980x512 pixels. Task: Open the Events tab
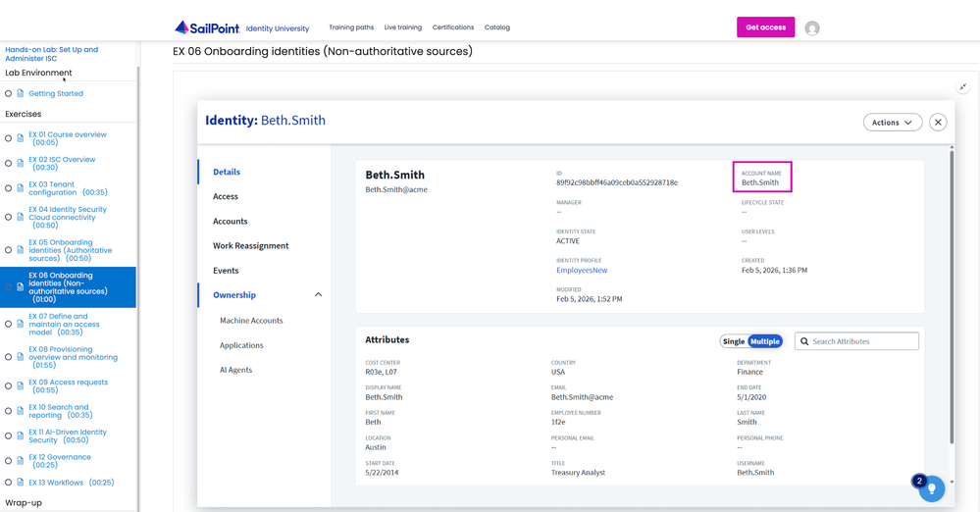226,271
